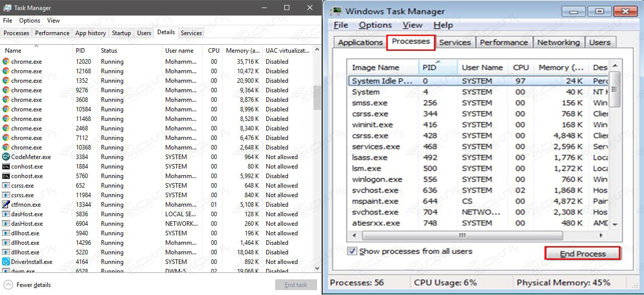Open the File menu in Task Manager
This screenshot has height=295, width=644.
tap(8, 21)
